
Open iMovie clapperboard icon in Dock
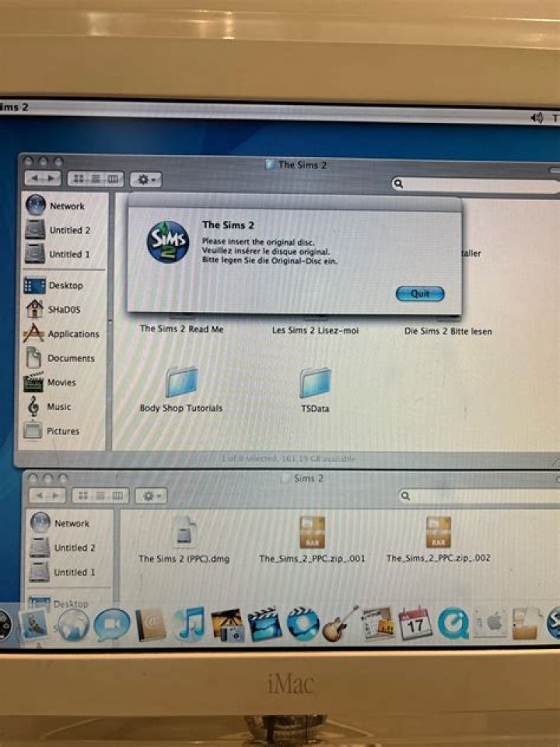264,624
